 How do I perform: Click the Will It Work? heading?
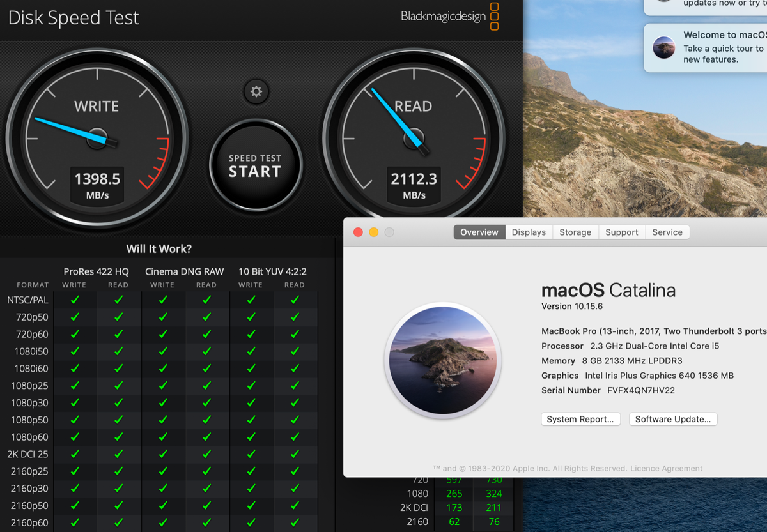[159, 248]
